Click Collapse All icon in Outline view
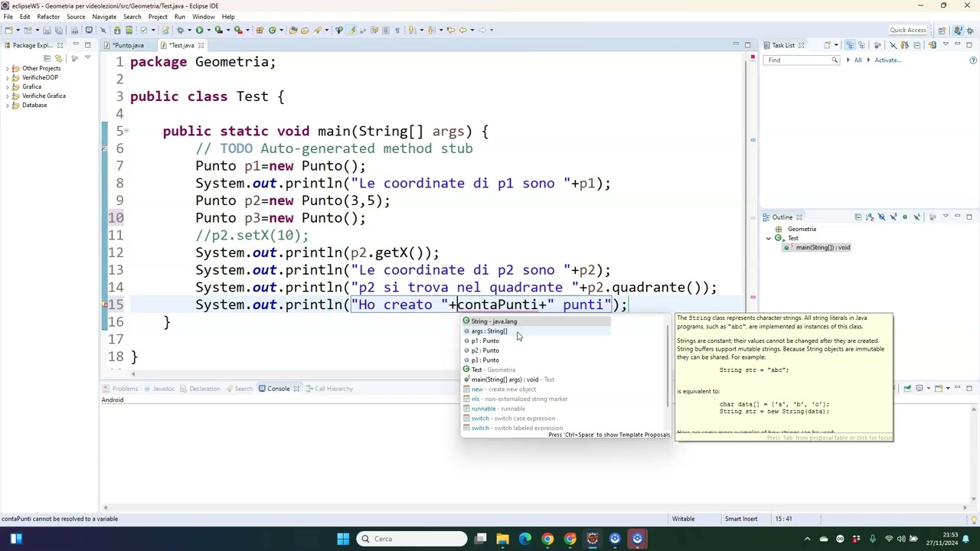 [858, 217]
